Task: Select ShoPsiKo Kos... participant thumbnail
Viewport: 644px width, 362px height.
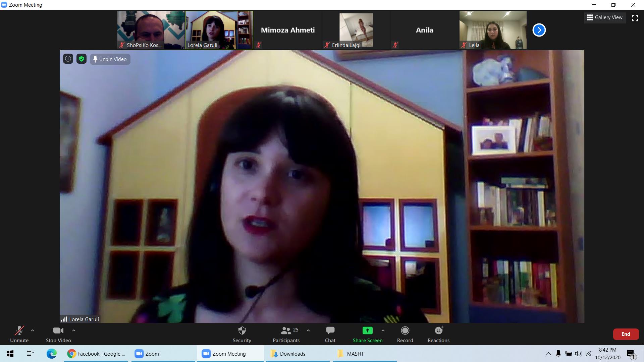Action: [x=151, y=30]
